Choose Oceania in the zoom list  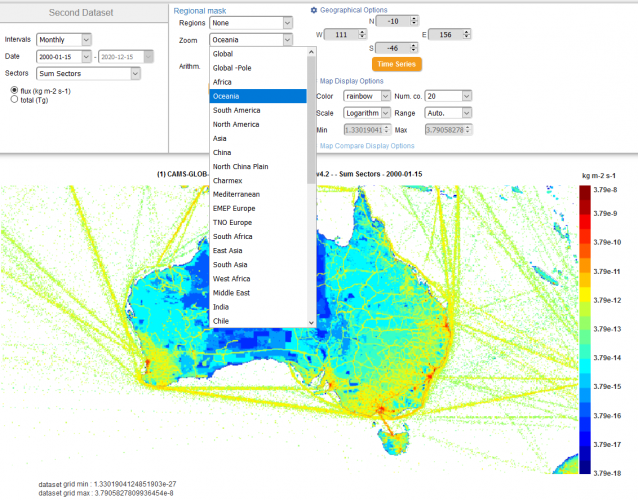(258, 96)
